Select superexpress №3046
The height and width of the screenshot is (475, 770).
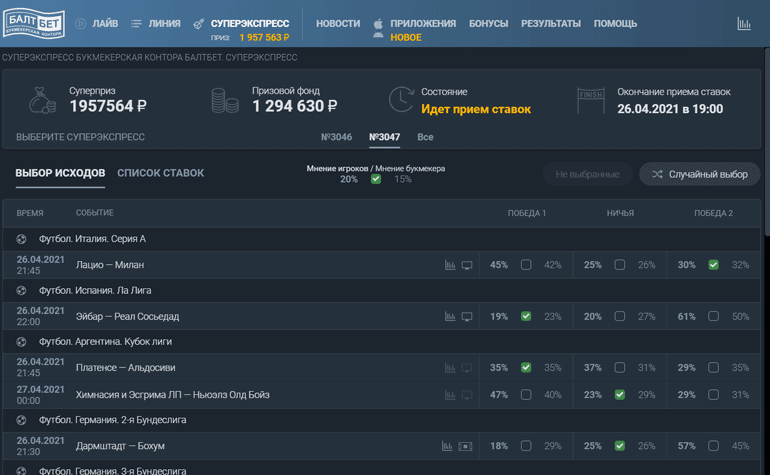click(x=336, y=137)
